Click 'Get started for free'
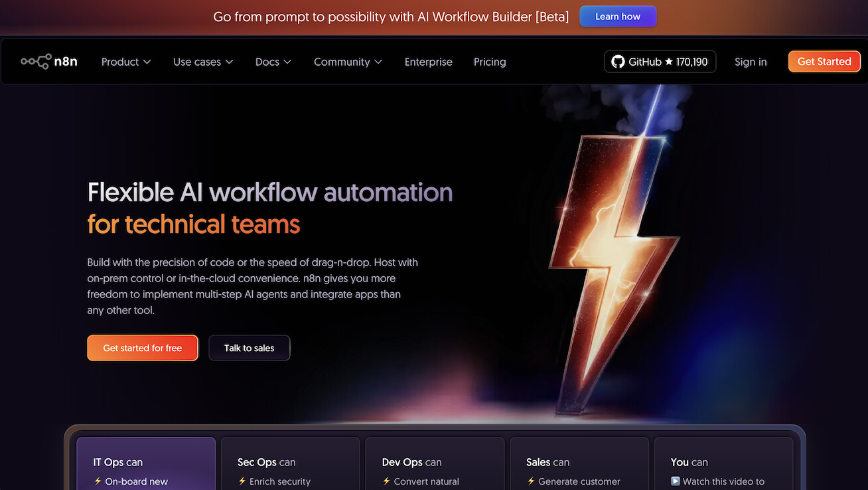The width and height of the screenshot is (868, 490). coord(142,347)
